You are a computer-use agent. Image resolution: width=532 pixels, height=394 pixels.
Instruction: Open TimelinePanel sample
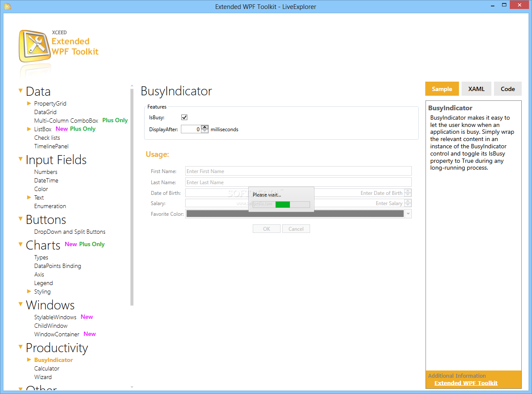(51, 146)
